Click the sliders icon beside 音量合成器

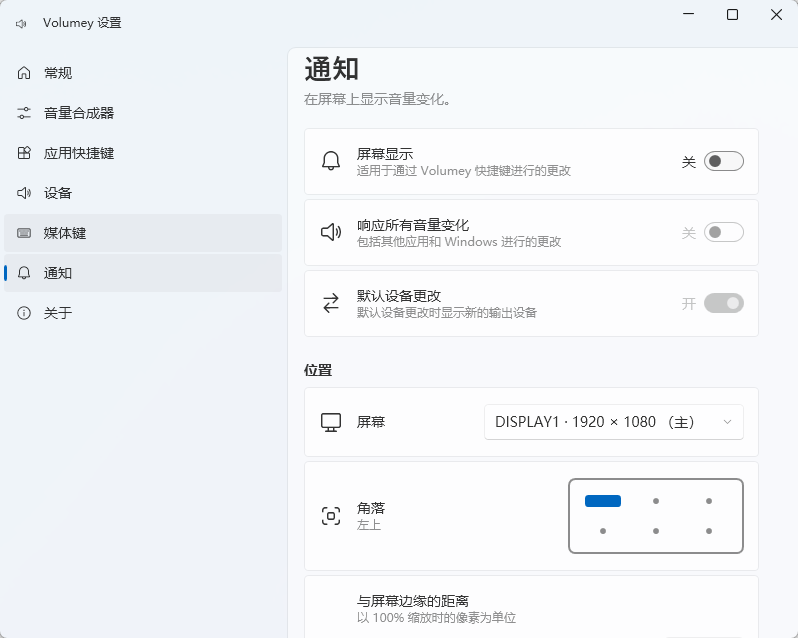point(24,113)
